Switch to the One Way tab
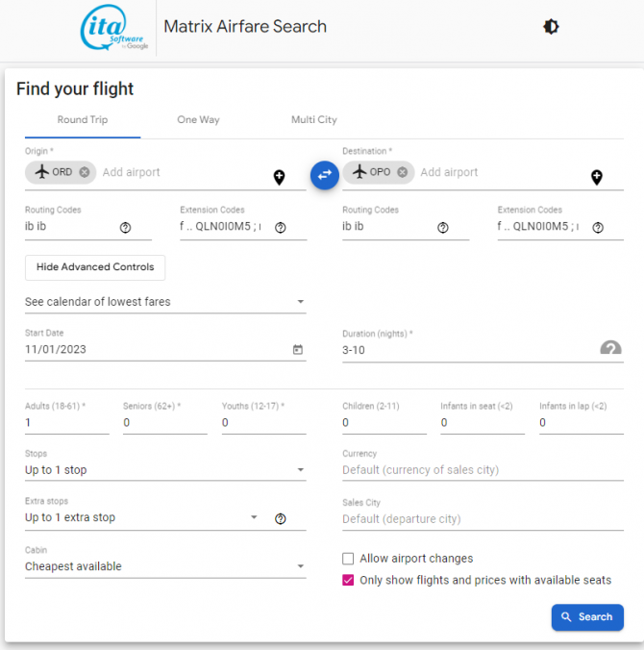The width and height of the screenshot is (644, 650). click(x=198, y=120)
